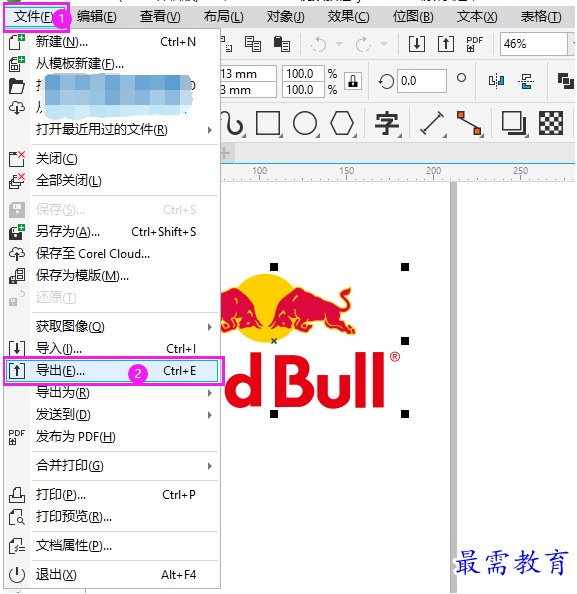The height and width of the screenshot is (594, 577).
Task: Open the undo history dropdown arrow
Action: pyautogui.click(x=339, y=44)
